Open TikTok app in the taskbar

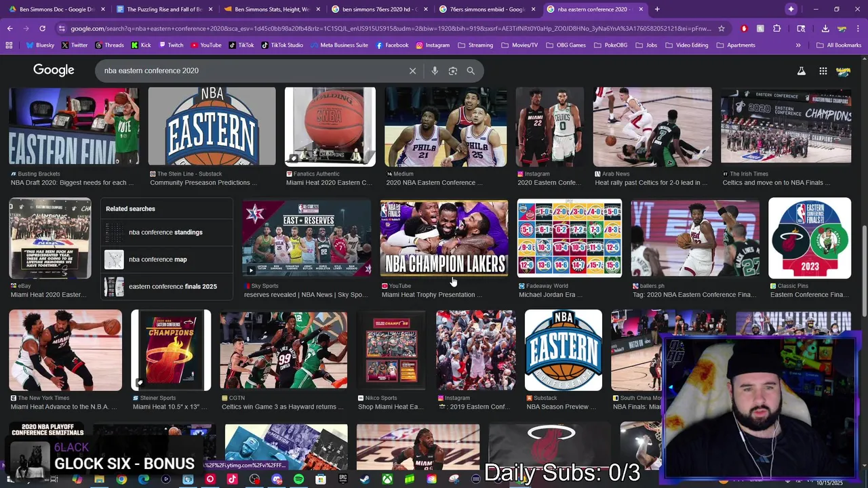[232, 479]
